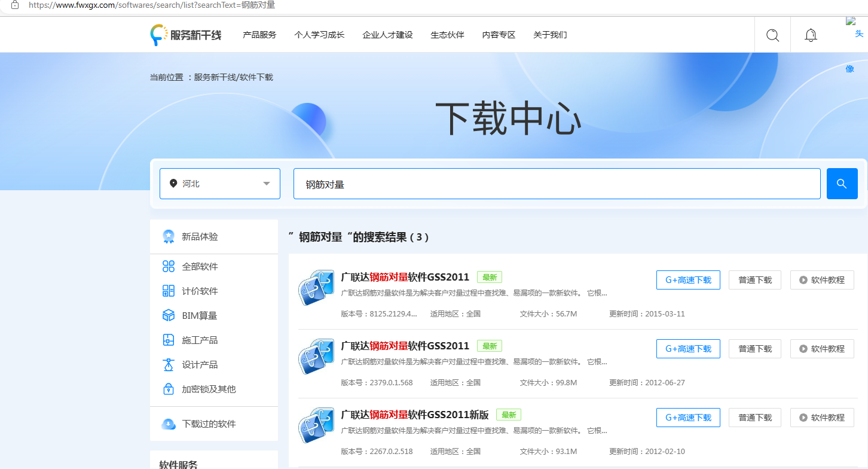Click the 下载过的软件 cloud icon

pos(169,424)
